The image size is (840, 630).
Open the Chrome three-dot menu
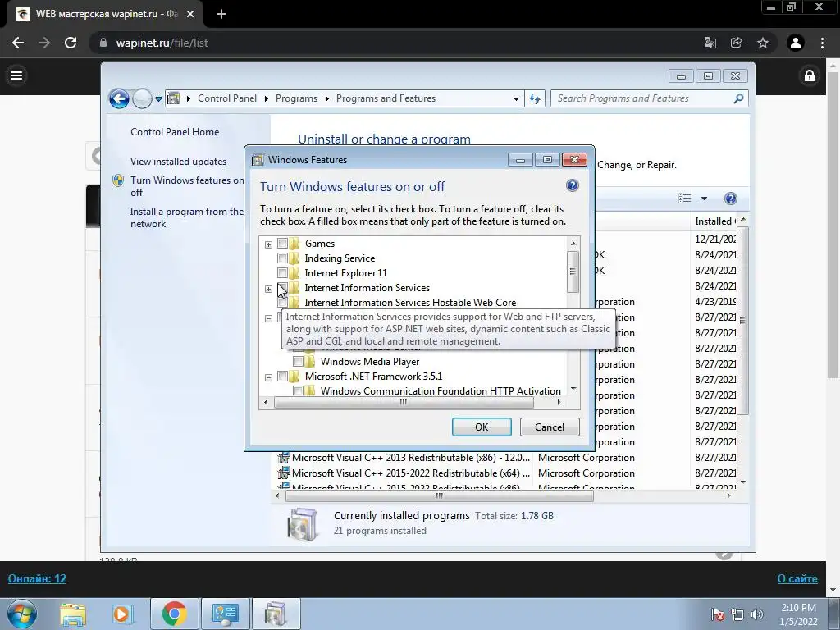[x=822, y=43]
